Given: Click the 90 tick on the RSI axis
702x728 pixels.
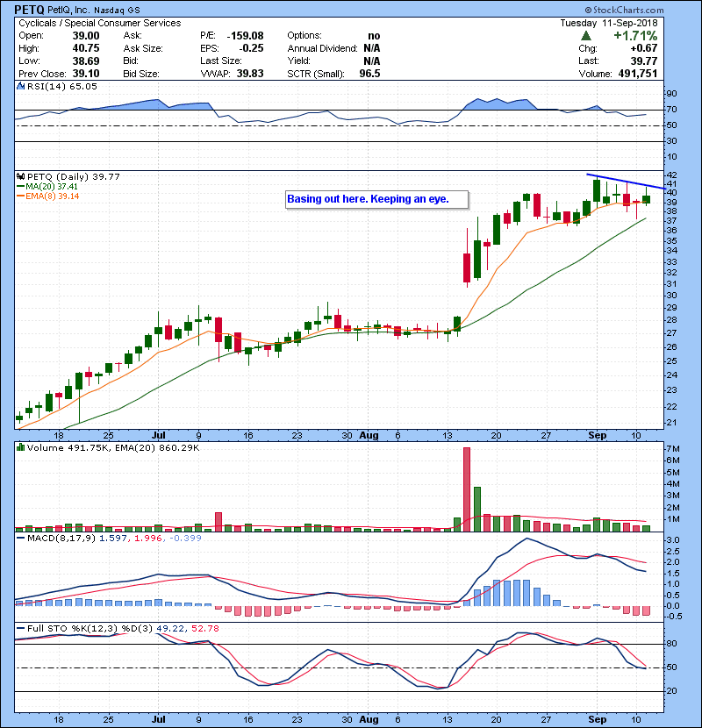Looking at the screenshot, I should [672, 94].
